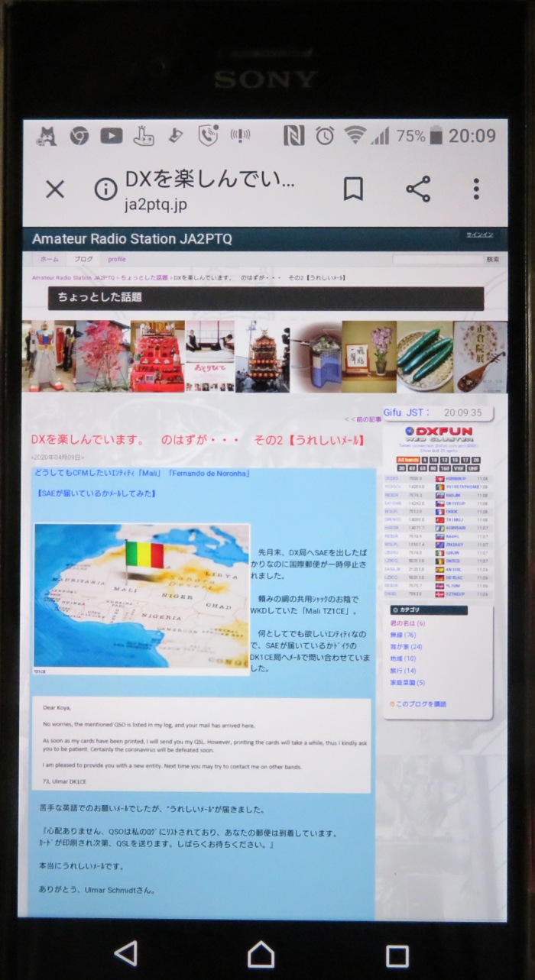This screenshot has height=980, width=535.
Task: Open the DXを楽しんでいます article title
Action: tap(197, 441)
